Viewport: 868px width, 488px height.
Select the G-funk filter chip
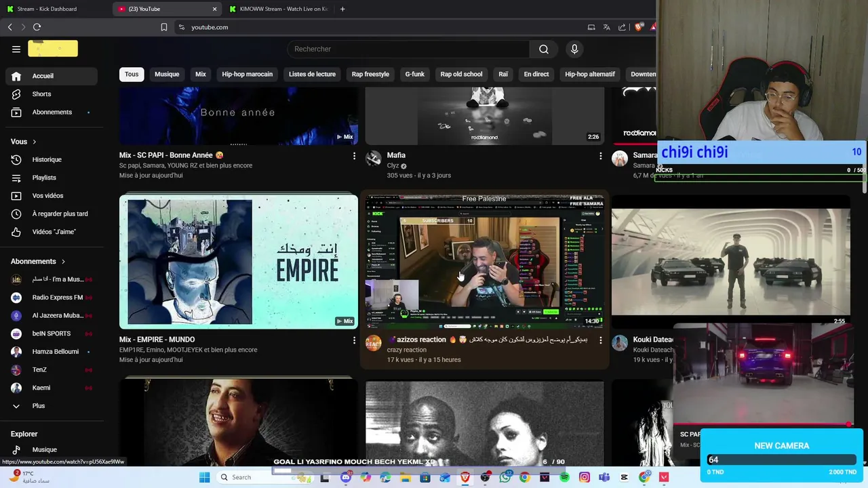[x=414, y=74]
